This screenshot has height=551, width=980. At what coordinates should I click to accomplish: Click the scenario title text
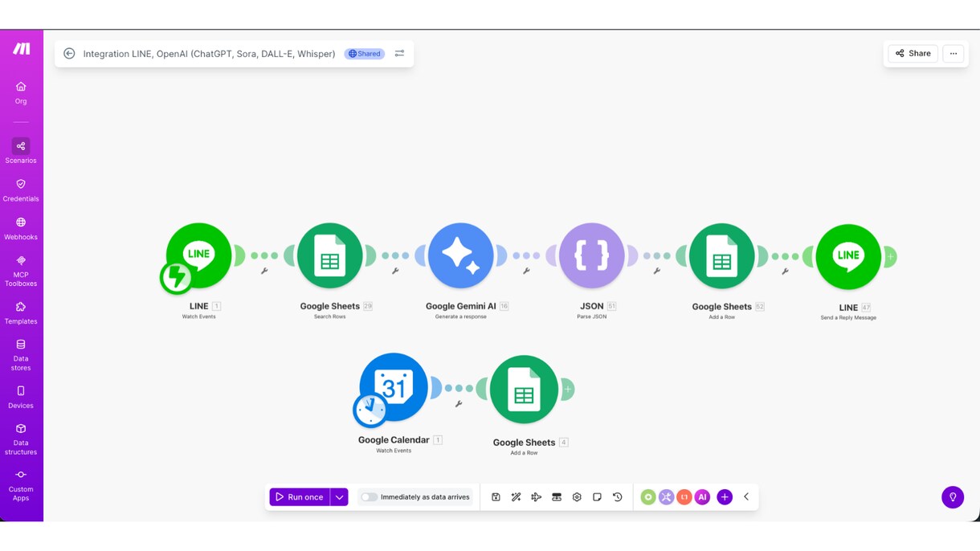(x=209, y=54)
